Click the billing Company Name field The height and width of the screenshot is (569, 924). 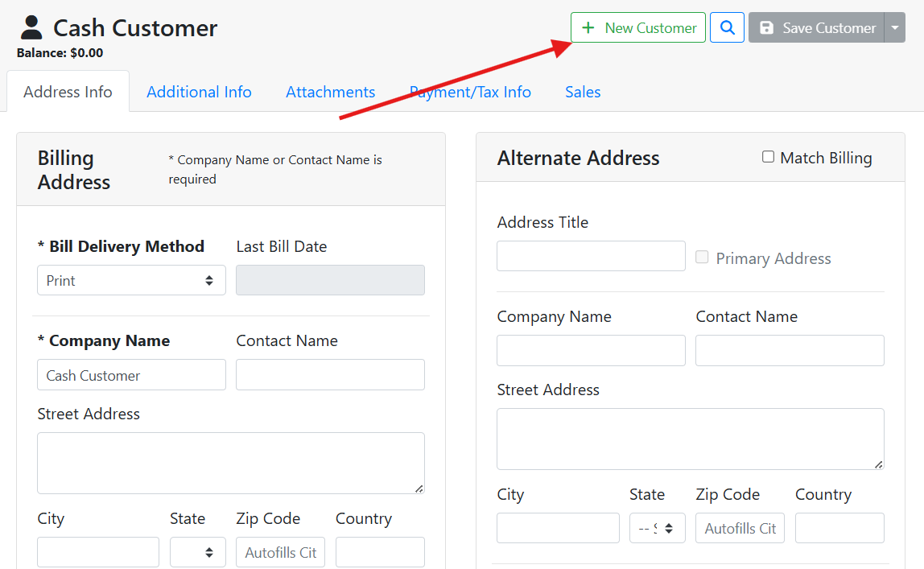click(x=131, y=375)
